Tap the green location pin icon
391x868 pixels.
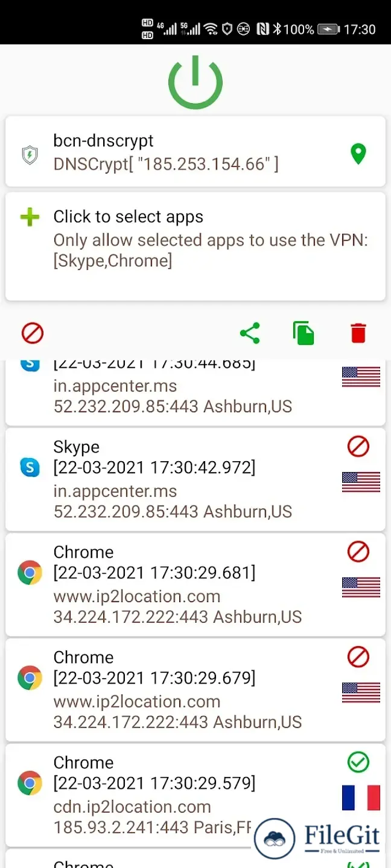click(x=358, y=154)
